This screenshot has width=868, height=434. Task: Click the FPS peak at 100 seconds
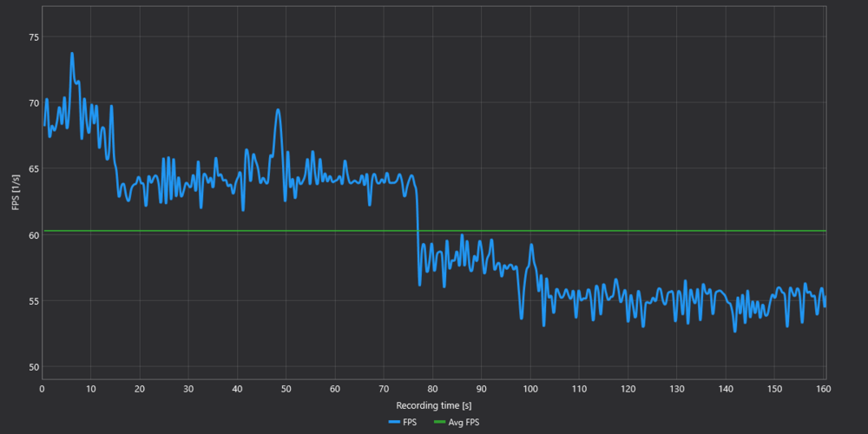pos(531,244)
